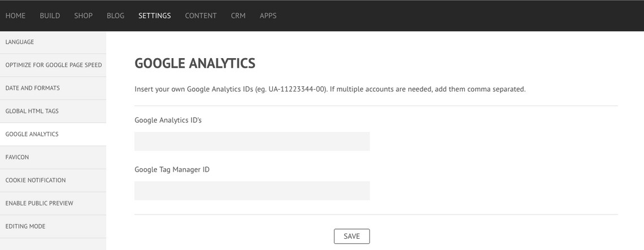Screen dimensions: 644x250
Task: Select Google Analytics in the sidebar
Action: point(53,134)
